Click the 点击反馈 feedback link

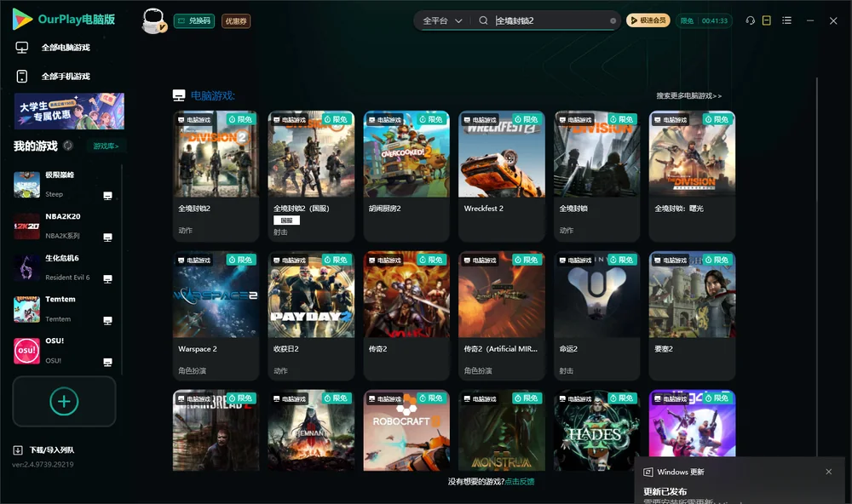[x=519, y=481]
